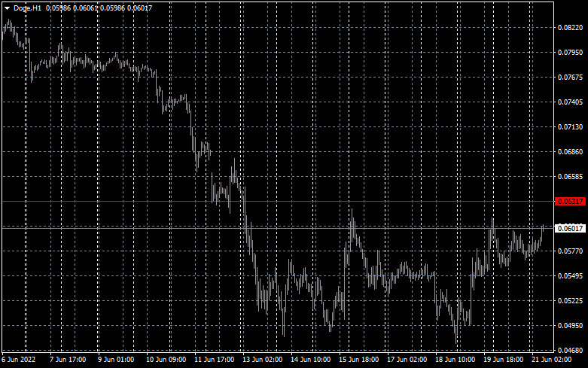The image size is (588, 368).
Task: Click the 7 Jun 17:00 time label
Action: [x=68, y=360]
